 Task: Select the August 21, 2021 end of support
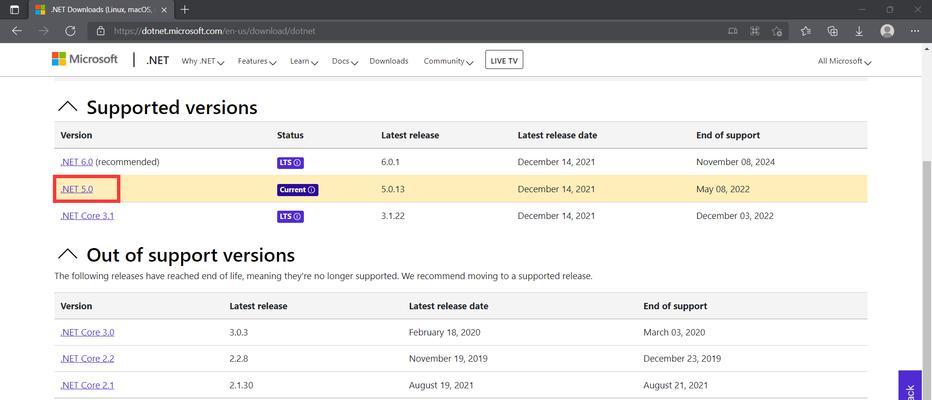tap(675, 386)
